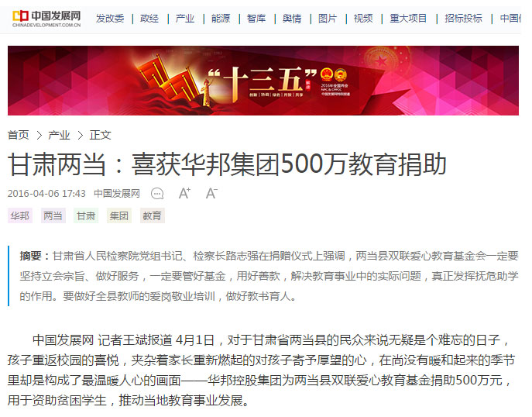532x417 pixels.
Task: Open 重大项目 navigation link
Action: 408,18
